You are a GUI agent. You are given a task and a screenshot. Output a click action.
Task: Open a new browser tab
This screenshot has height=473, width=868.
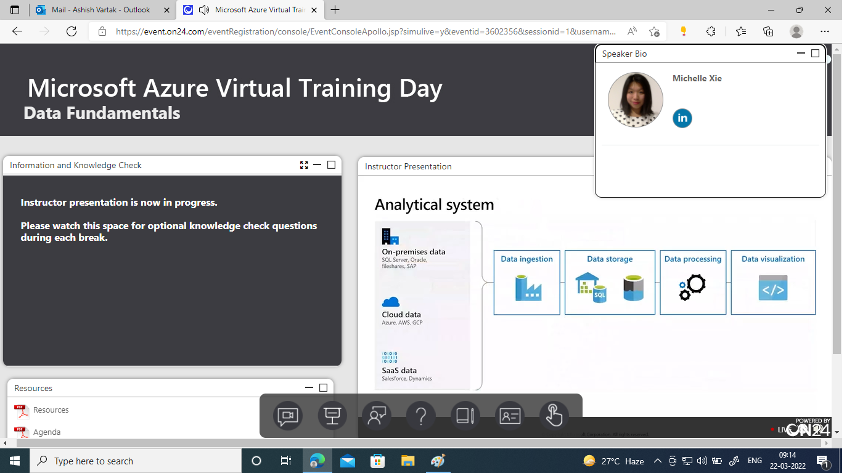pos(335,10)
